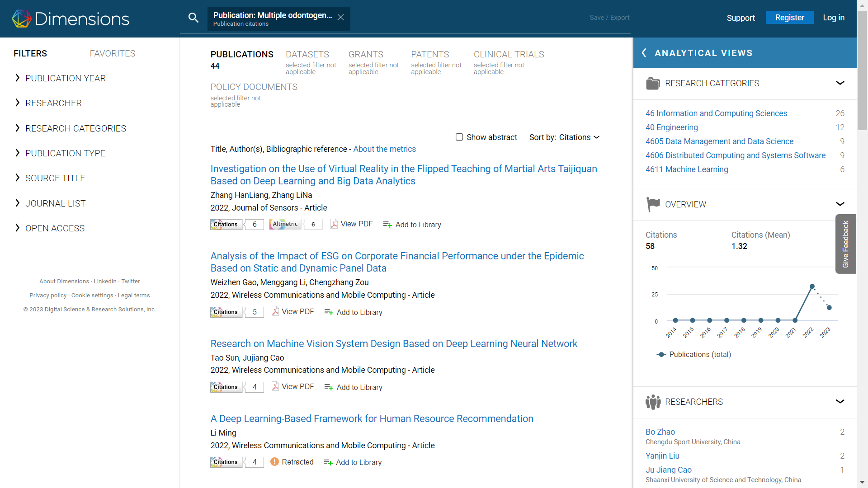Click Altmetric badge on Taijiquan article
868x488 pixels.
point(285,224)
